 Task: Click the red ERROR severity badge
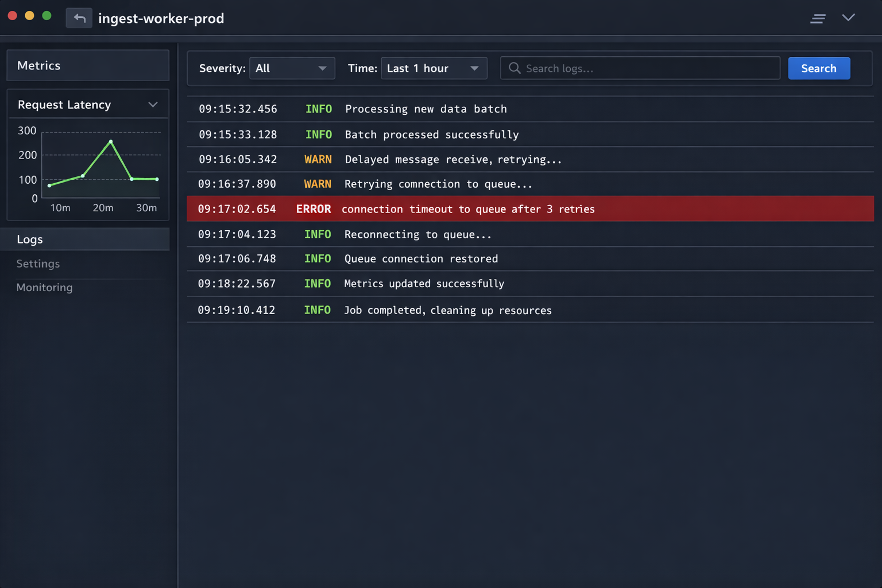tap(314, 209)
